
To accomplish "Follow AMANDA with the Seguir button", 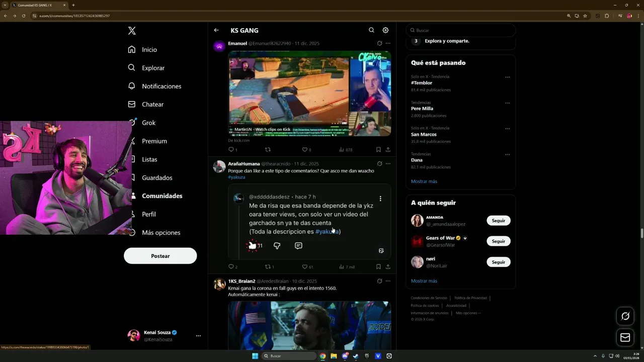I will tap(499, 221).
